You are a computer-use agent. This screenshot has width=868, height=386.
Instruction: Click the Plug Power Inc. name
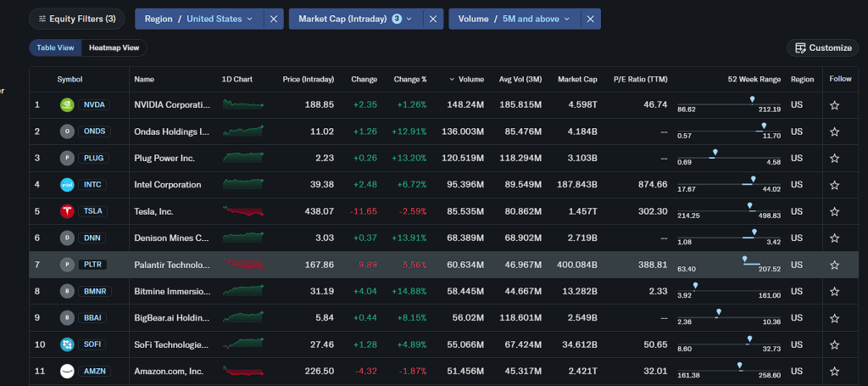click(164, 158)
